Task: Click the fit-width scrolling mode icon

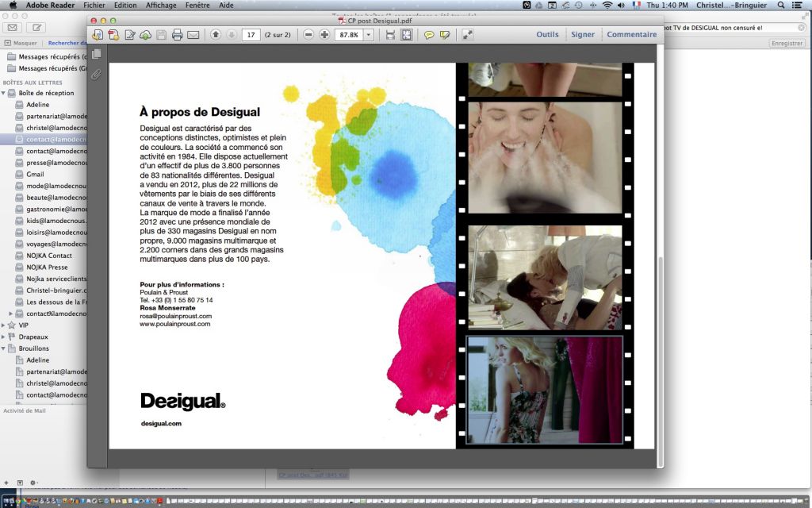Action: pos(390,35)
